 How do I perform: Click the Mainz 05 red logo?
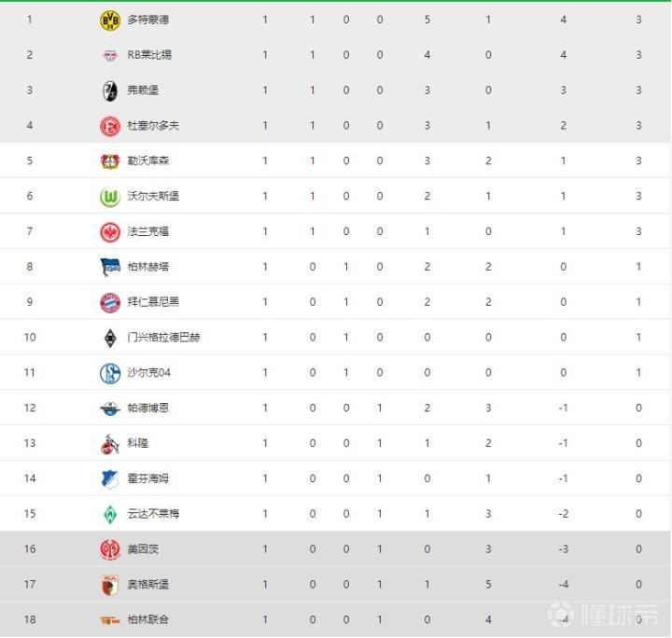click(x=110, y=549)
